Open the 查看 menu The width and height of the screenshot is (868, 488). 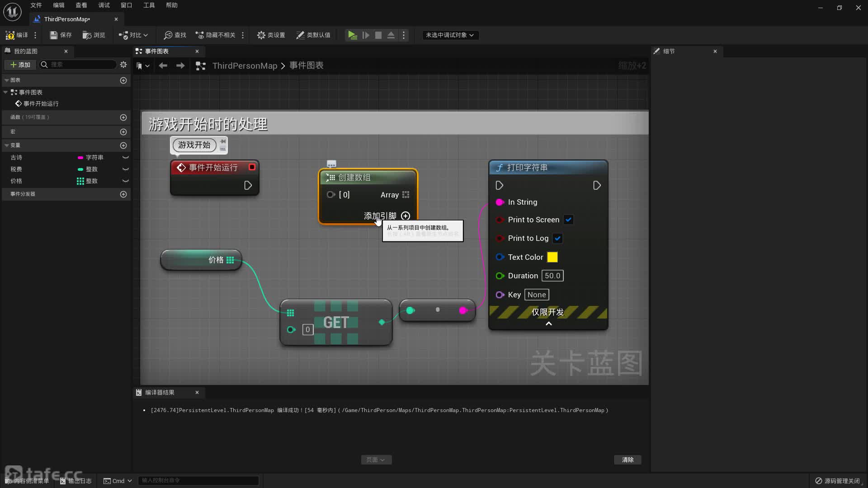click(x=81, y=5)
